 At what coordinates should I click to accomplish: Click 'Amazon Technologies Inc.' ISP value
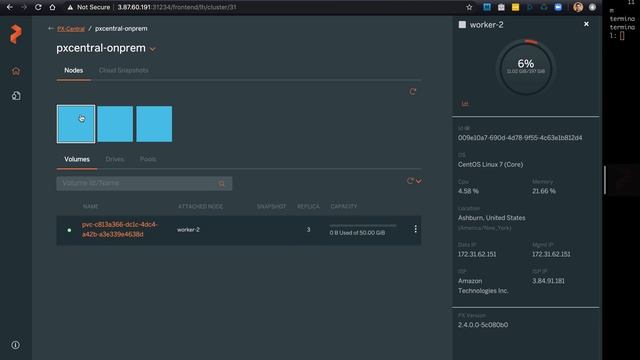(483, 286)
